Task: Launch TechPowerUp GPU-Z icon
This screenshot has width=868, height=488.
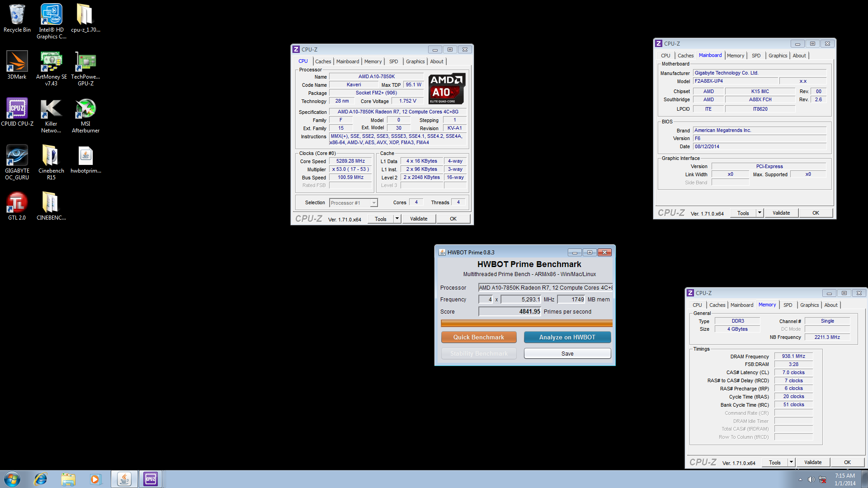Action: tap(85, 69)
